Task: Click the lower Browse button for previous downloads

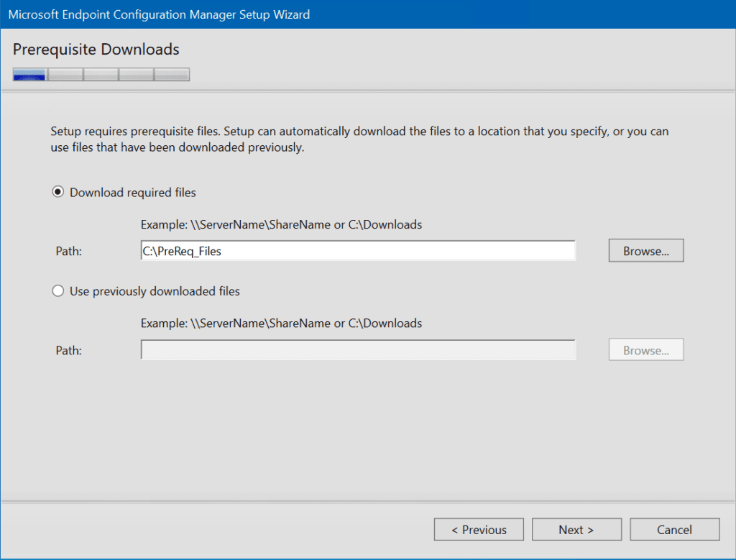Action: 645,349
